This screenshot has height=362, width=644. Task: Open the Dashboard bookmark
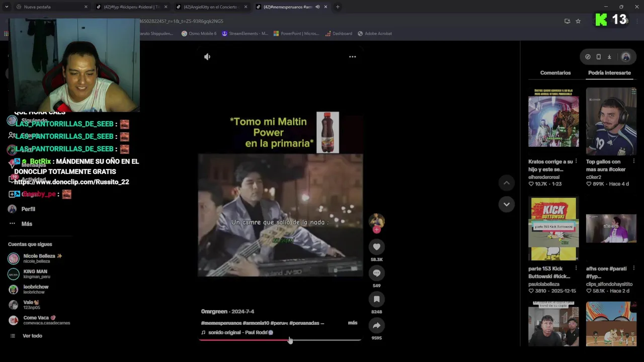coord(339,34)
